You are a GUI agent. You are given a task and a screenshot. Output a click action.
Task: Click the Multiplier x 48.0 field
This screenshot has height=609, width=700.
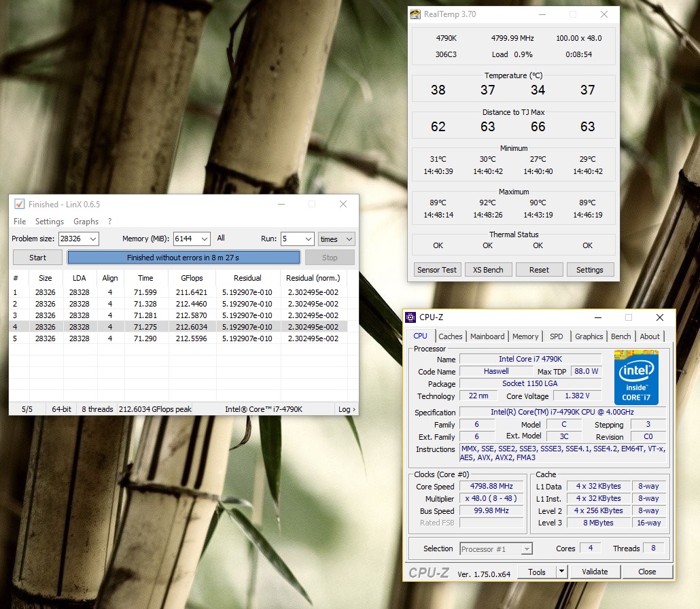click(x=491, y=498)
